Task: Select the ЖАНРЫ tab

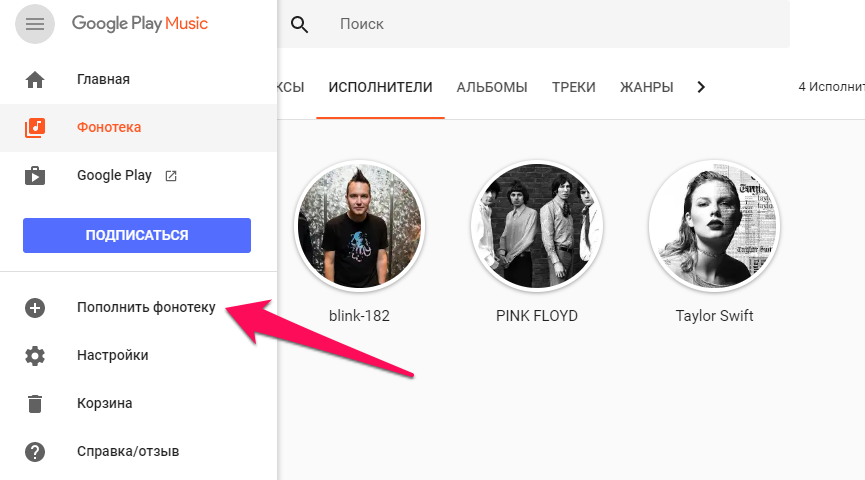Action: [x=646, y=87]
